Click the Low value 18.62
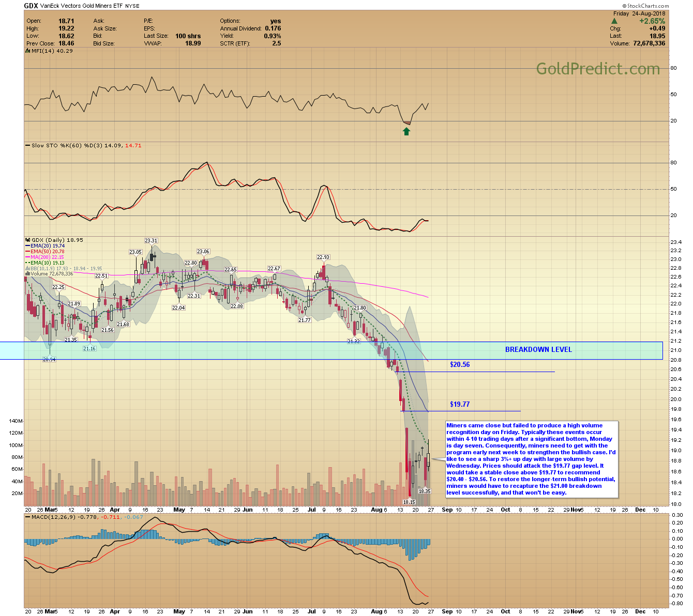 [66, 36]
